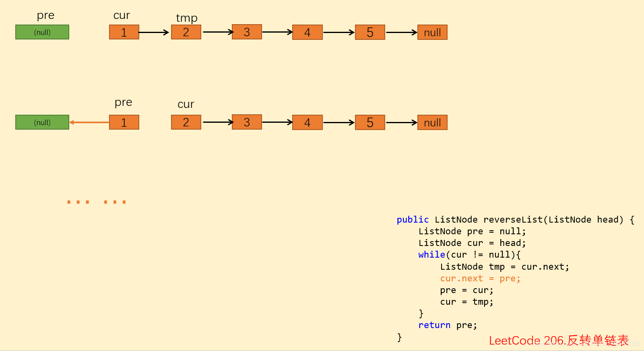Click the orange 'cur.next = pre;' line
Image resolution: width=644 pixels, height=351 pixels.
point(480,279)
